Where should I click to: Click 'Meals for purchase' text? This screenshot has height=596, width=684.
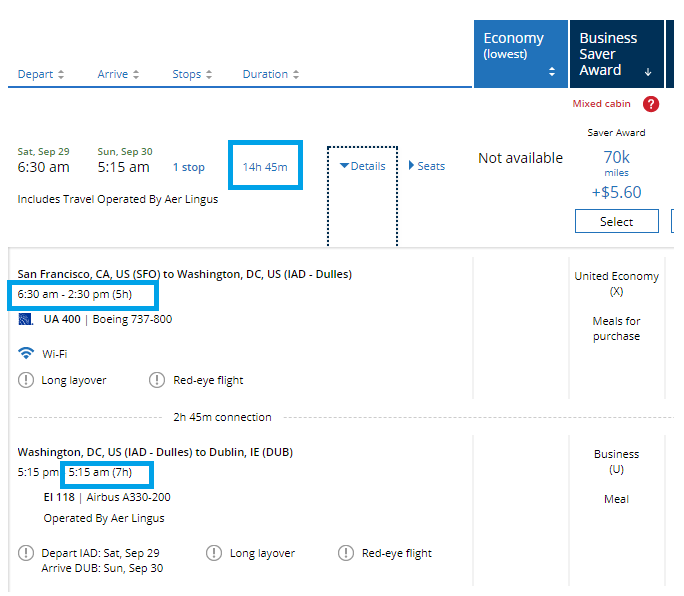tap(616, 329)
